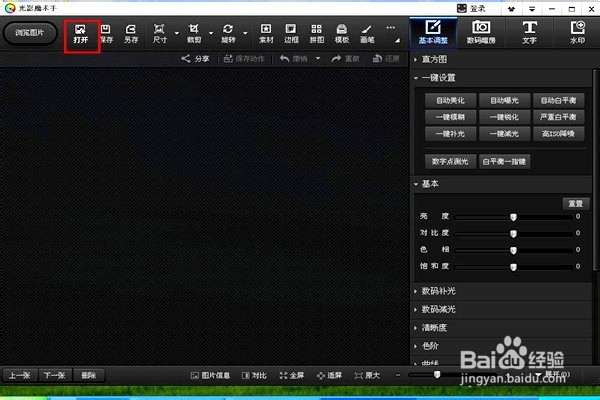Click the 亮度 (Brightness) slider handle

click(x=513, y=217)
